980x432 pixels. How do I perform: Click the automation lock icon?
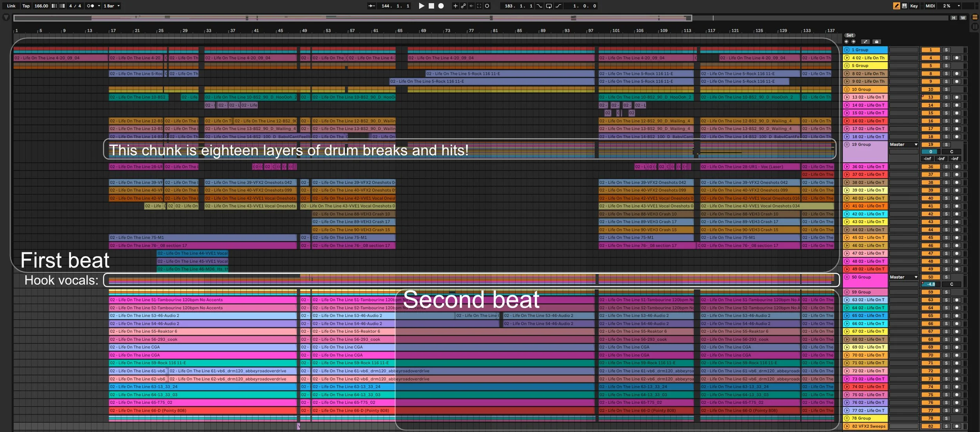tap(877, 42)
